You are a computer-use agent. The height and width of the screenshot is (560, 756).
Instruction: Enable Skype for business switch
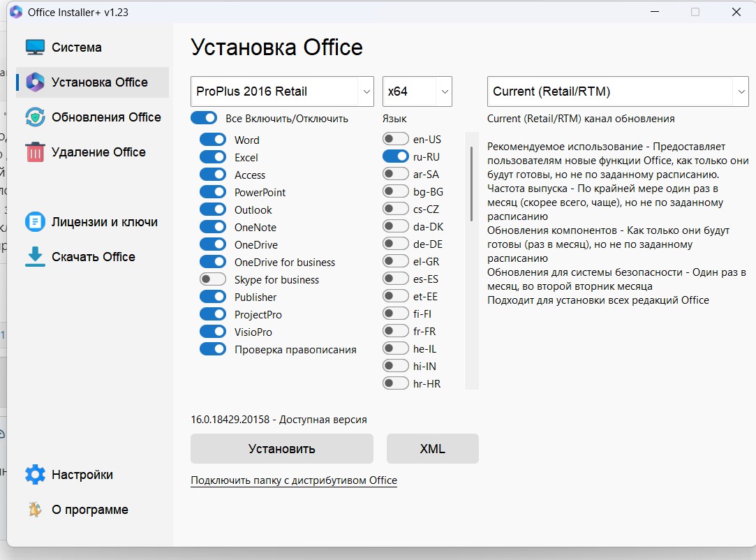213,279
